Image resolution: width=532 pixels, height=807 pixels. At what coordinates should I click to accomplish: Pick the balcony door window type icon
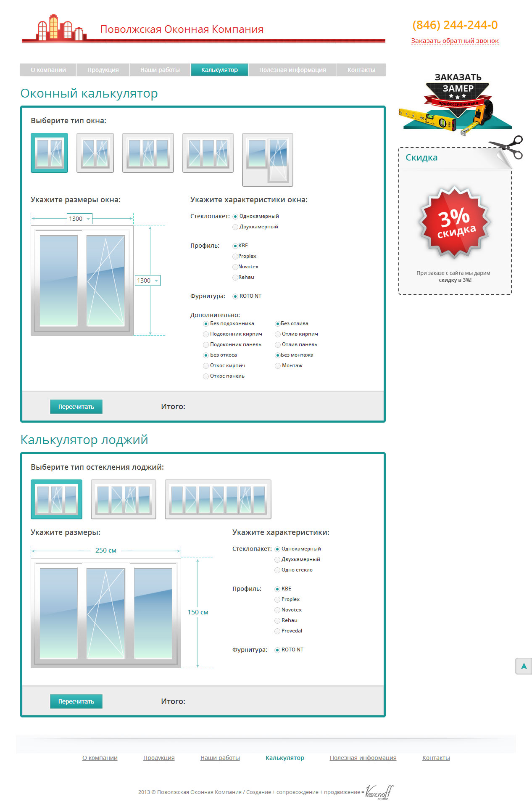click(267, 160)
